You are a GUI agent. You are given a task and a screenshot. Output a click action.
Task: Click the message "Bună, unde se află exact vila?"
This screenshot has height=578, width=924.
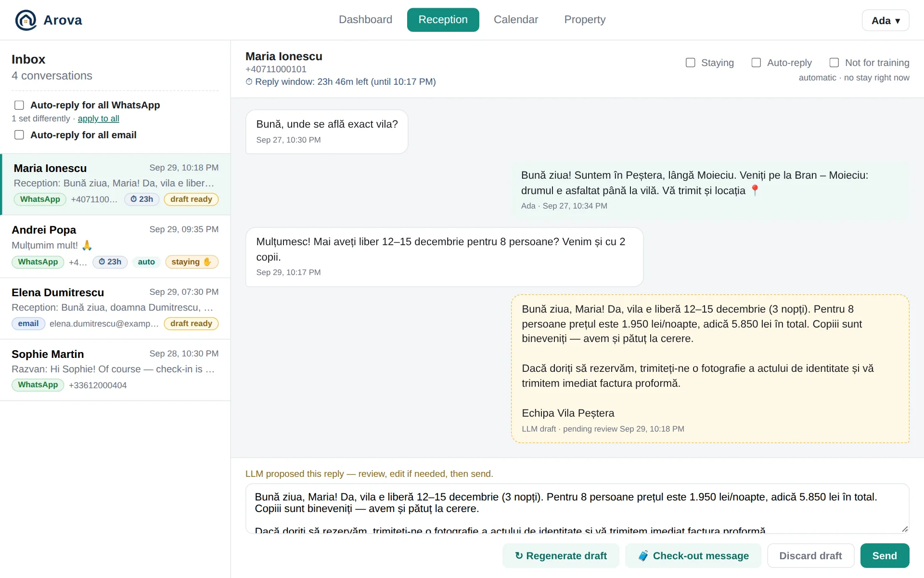[x=327, y=132]
